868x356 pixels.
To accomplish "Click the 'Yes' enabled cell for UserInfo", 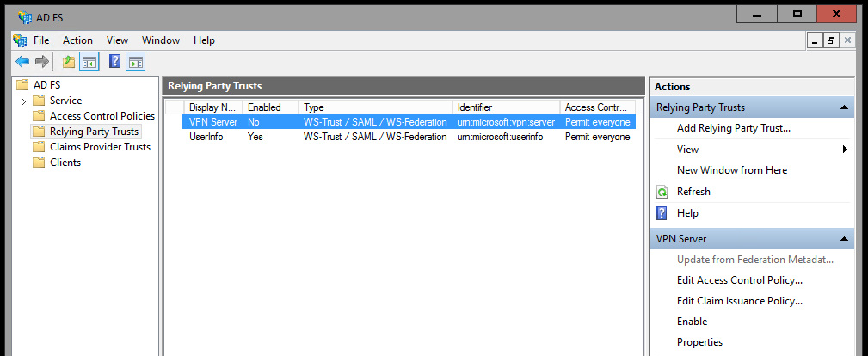I will (255, 137).
